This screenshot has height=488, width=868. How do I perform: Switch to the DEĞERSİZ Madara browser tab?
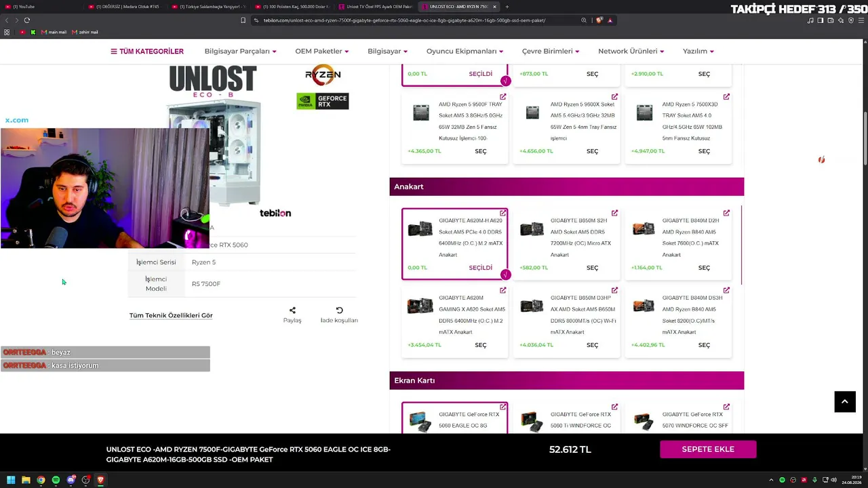pos(126,7)
